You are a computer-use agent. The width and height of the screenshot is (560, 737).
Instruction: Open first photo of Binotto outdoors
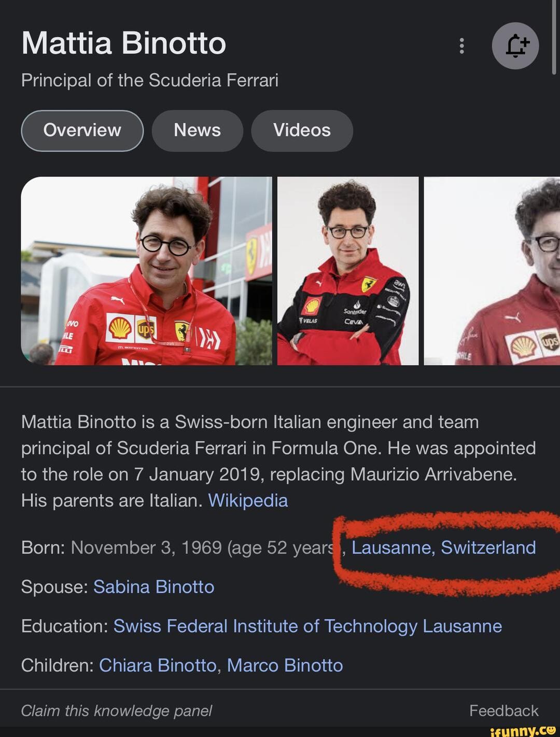146,271
